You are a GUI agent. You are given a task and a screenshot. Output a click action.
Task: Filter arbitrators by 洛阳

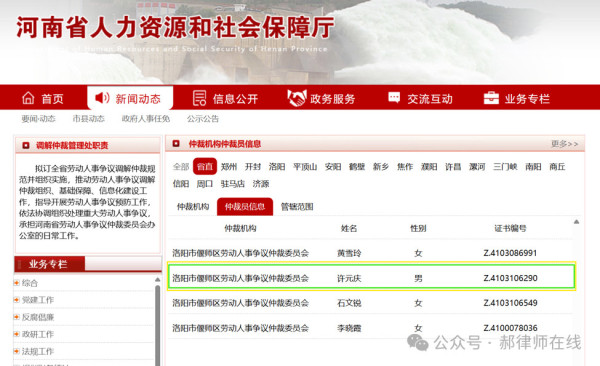tap(277, 167)
